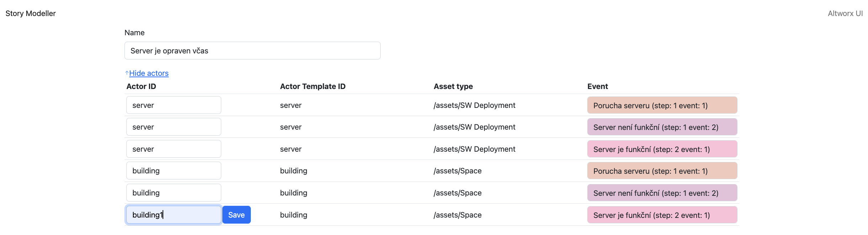Click building Actor ID input in Porucha serveru row
The image size is (868, 235).
click(x=174, y=171)
